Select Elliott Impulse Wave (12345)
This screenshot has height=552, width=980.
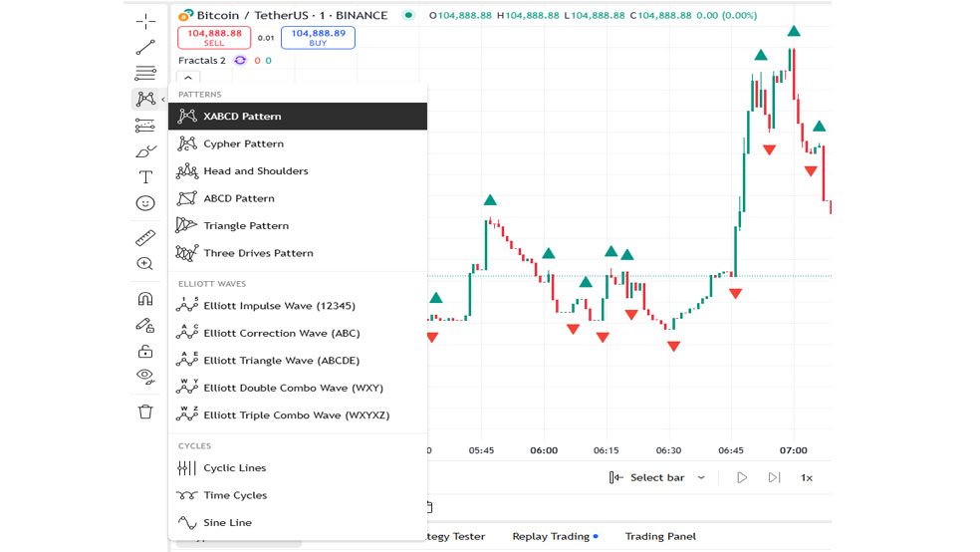coord(298,306)
